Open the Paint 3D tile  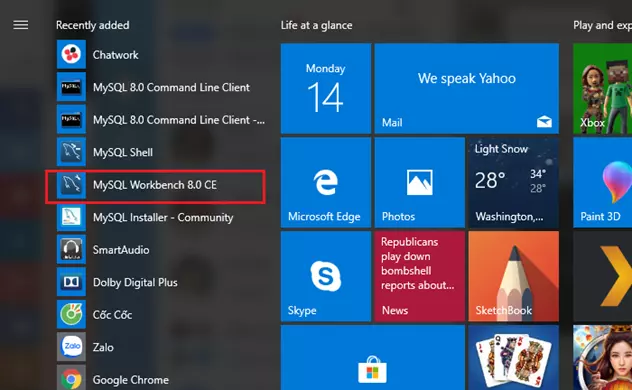click(x=603, y=183)
